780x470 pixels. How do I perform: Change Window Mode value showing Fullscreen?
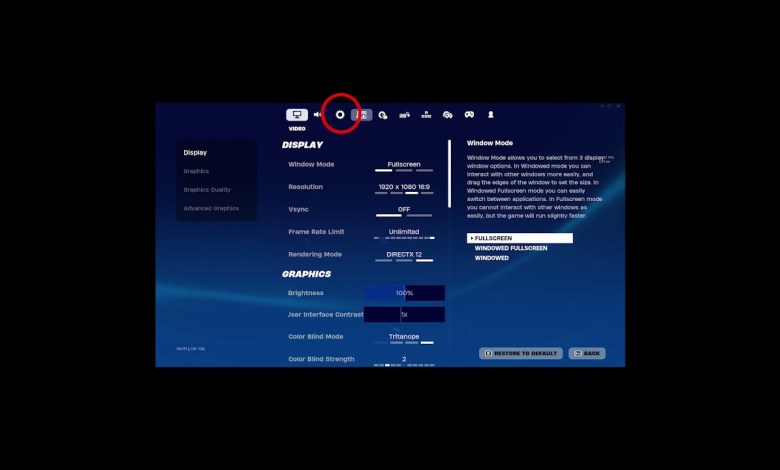tap(404, 166)
